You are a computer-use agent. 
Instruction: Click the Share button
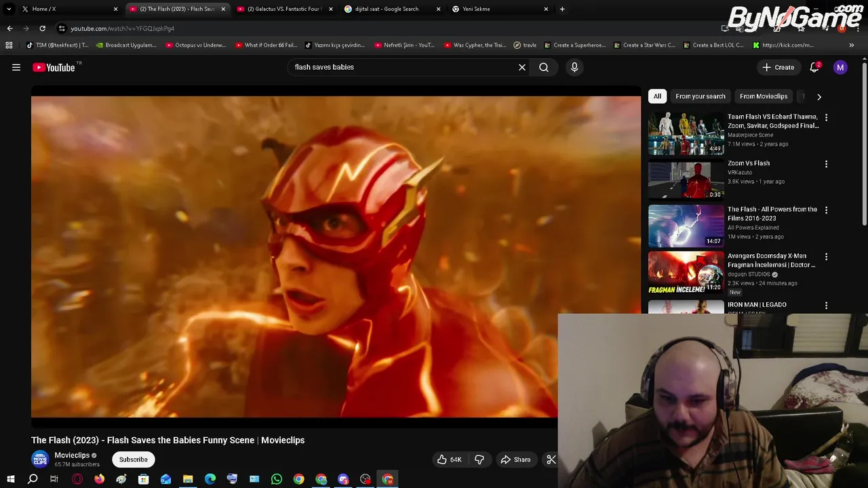click(515, 460)
